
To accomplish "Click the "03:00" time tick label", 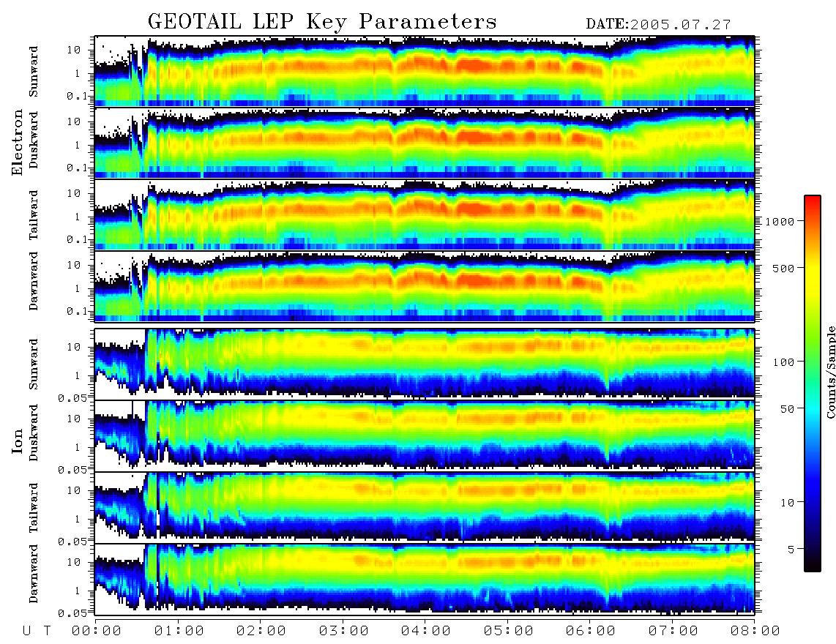I will click(x=344, y=631).
